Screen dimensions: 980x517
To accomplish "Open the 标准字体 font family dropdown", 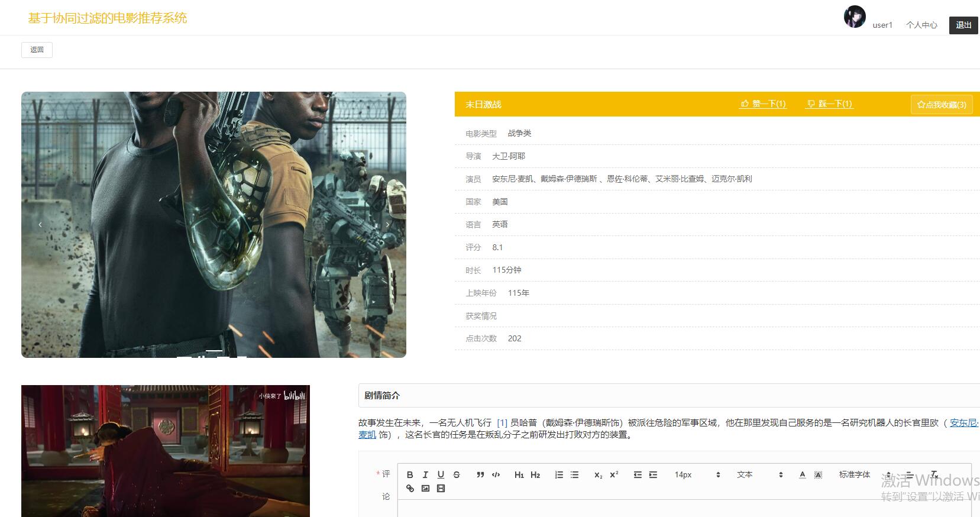I will tap(864, 474).
